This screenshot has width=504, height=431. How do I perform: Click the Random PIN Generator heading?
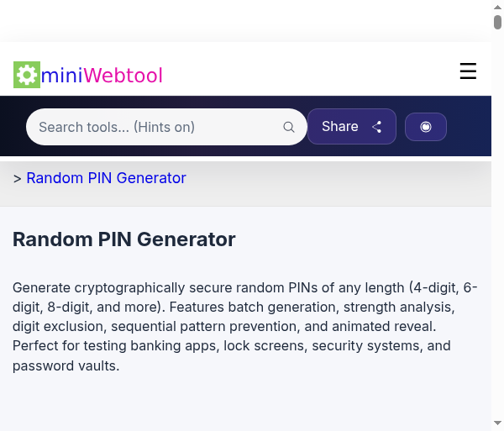[123, 239]
